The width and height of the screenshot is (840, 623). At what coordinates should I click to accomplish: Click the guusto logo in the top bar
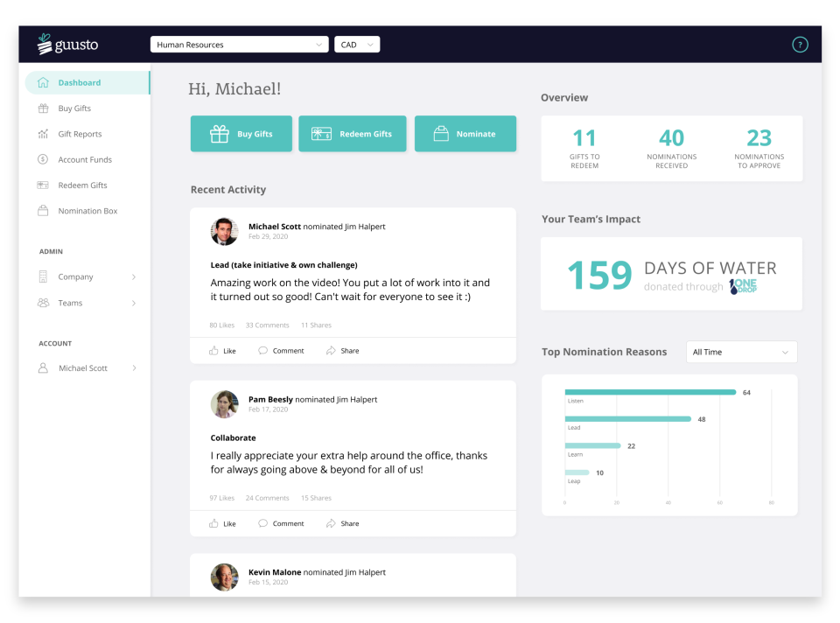click(x=70, y=44)
